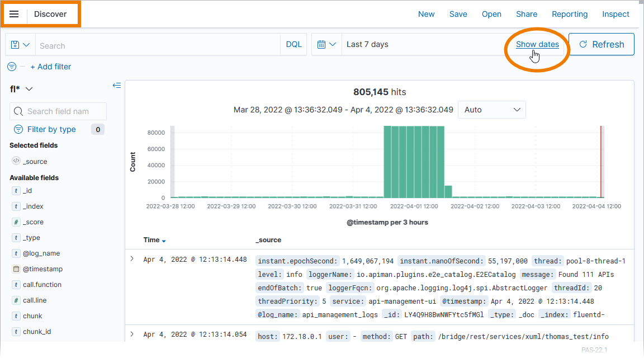Image resolution: width=644 pixels, height=358 pixels.
Task: Click the Show dates link
Action: [x=537, y=45]
